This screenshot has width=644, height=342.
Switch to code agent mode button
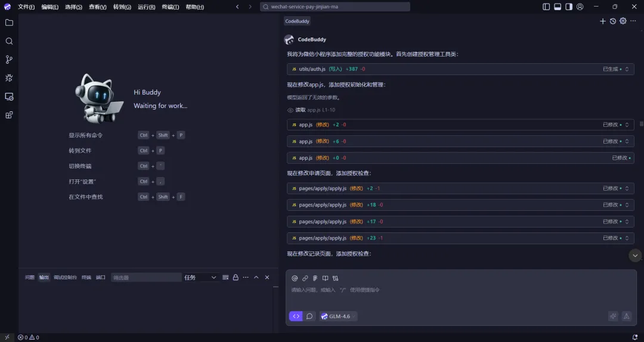[x=296, y=316]
